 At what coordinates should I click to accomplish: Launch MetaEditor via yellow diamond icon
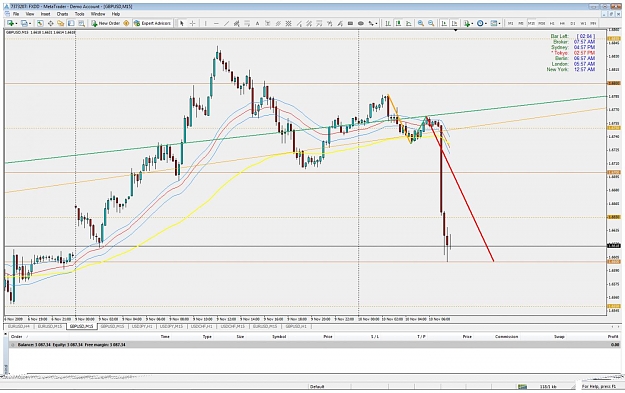click(126, 24)
